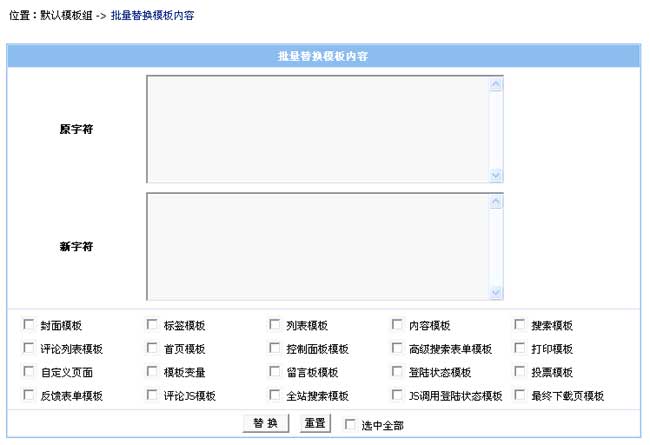Click scroll-up arrow of 新字符 text area
650x445 pixels.
pos(496,201)
